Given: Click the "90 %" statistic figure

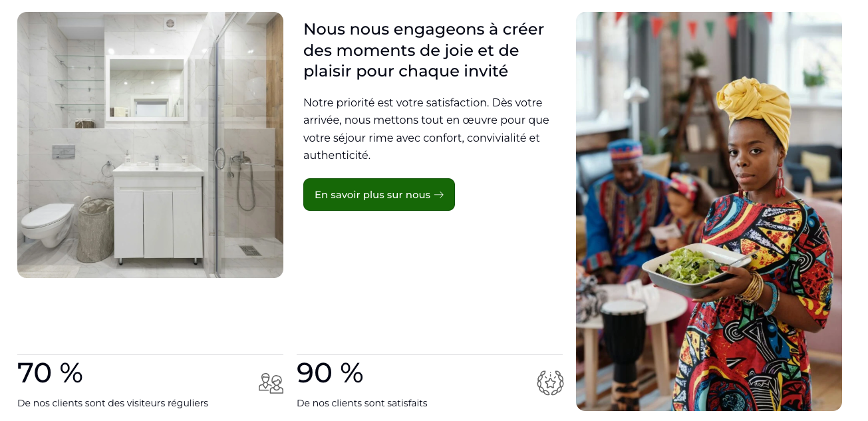Looking at the screenshot, I should coord(330,373).
